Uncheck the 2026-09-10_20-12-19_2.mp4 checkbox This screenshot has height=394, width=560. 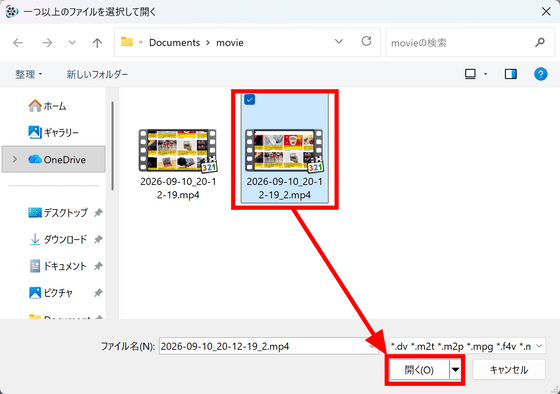(x=250, y=99)
